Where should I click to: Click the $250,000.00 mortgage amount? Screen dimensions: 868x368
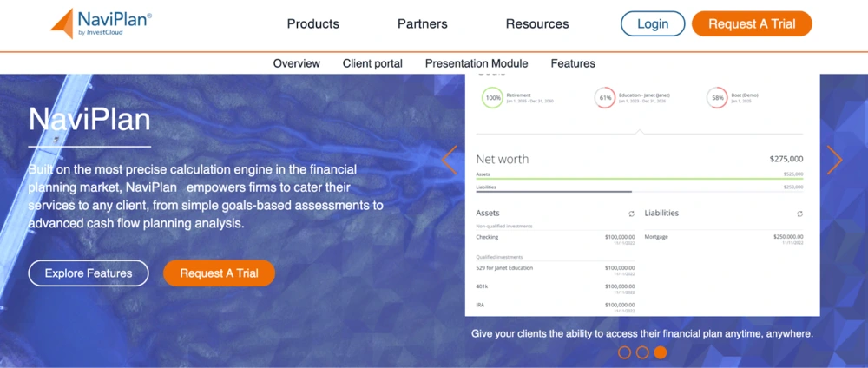point(788,236)
